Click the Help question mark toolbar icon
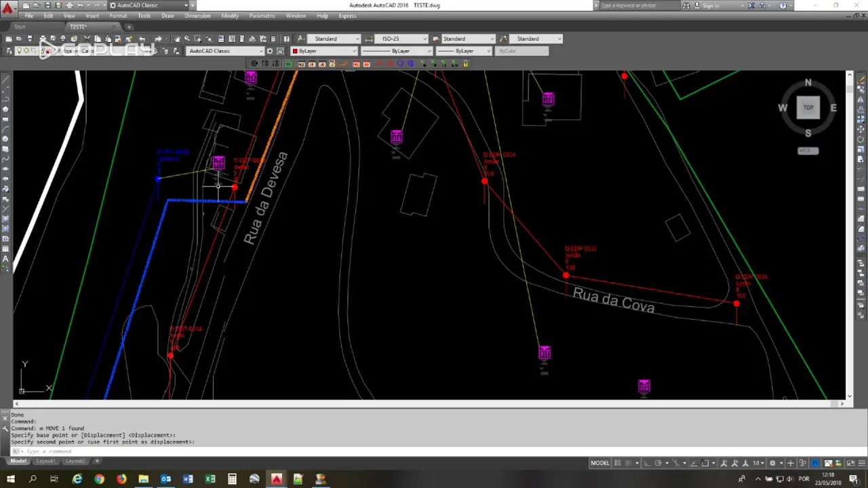Screen dimensions: 868x488 286,39
